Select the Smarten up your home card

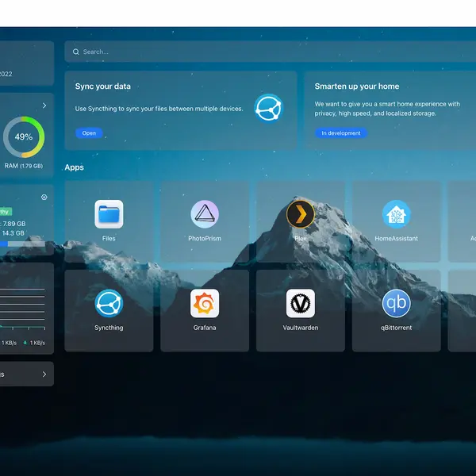(x=390, y=110)
